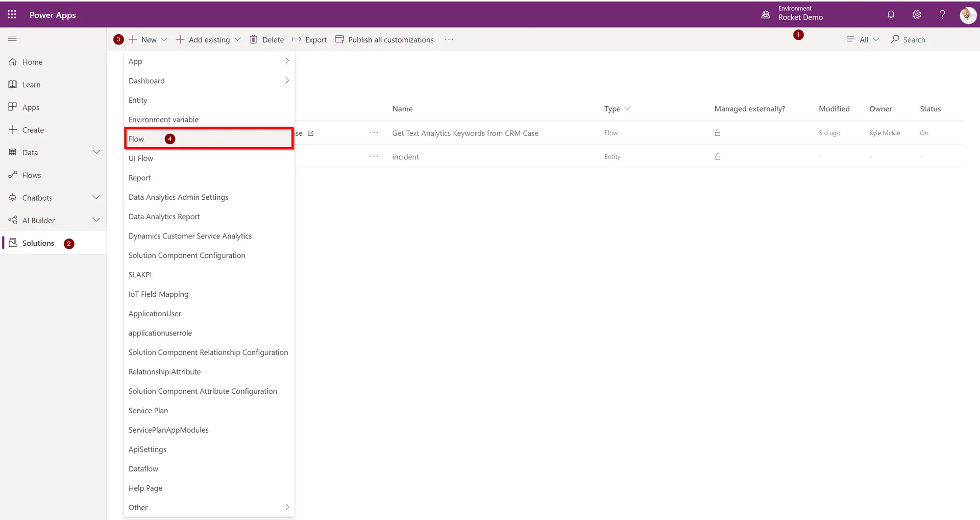Click the Flows icon in sidebar
Screen dimensions: 980x520
(x=13, y=175)
